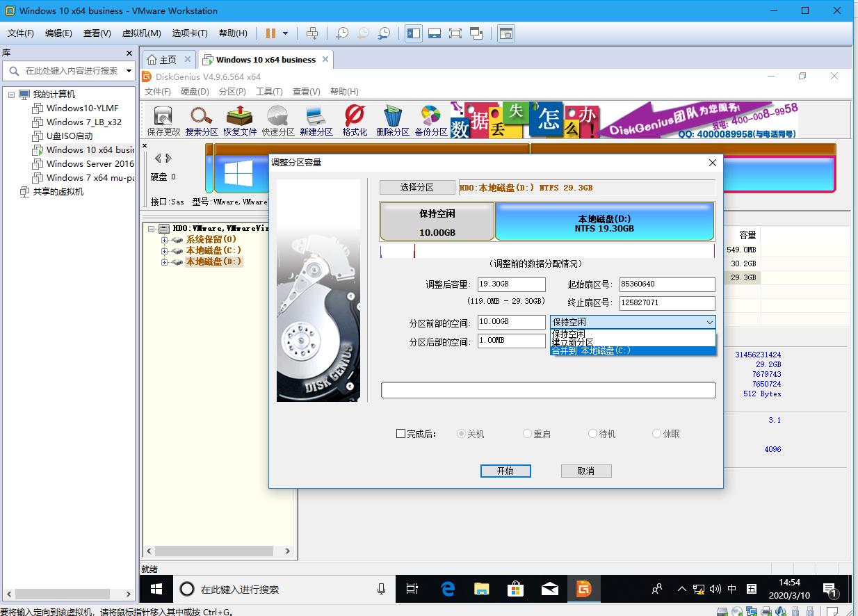Collapse the HD0 VMware disk tree node
Image resolution: width=858 pixels, height=616 pixels.
[x=152, y=227]
